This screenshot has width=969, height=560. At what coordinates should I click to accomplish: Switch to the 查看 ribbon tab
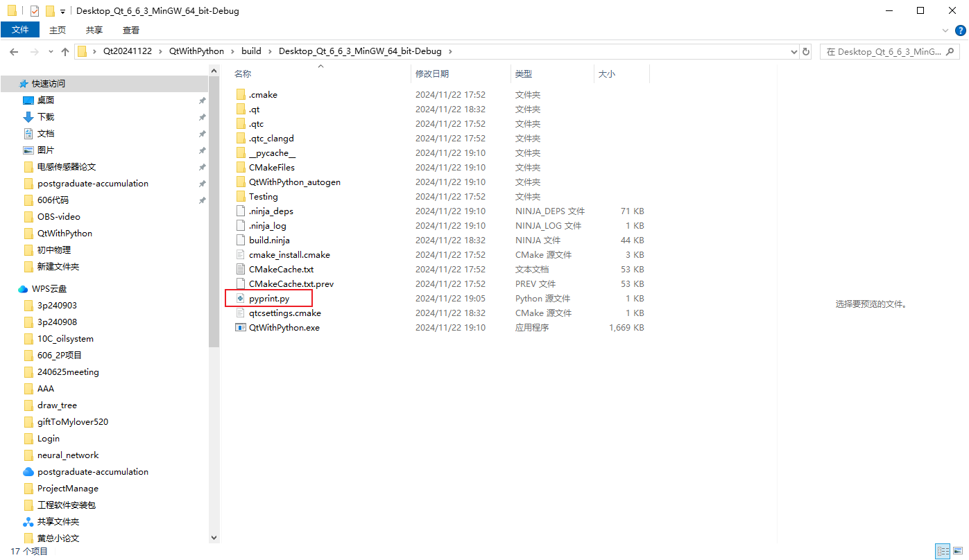click(131, 30)
